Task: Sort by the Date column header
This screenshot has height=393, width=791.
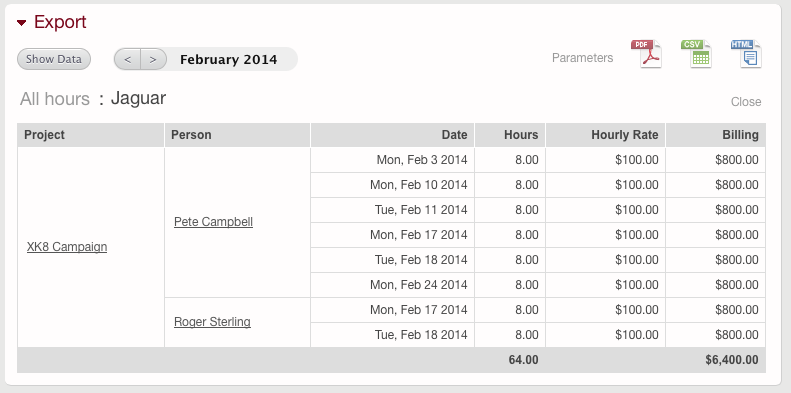Action: coord(392,135)
